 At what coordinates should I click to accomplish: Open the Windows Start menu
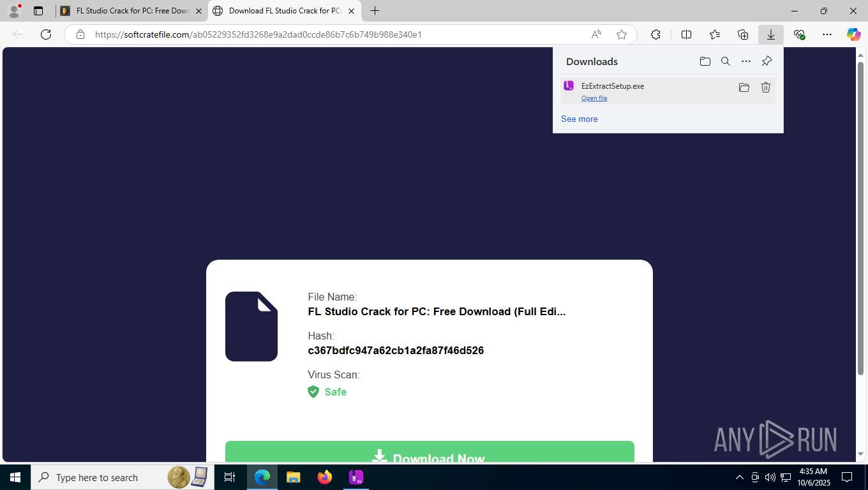coord(15,477)
